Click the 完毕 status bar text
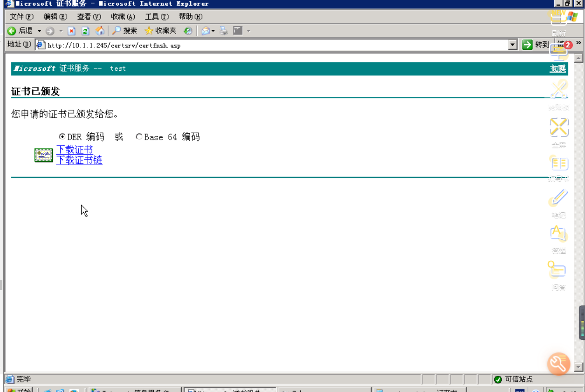The width and height of the screenshot is (585, 392). coord(23,379)
